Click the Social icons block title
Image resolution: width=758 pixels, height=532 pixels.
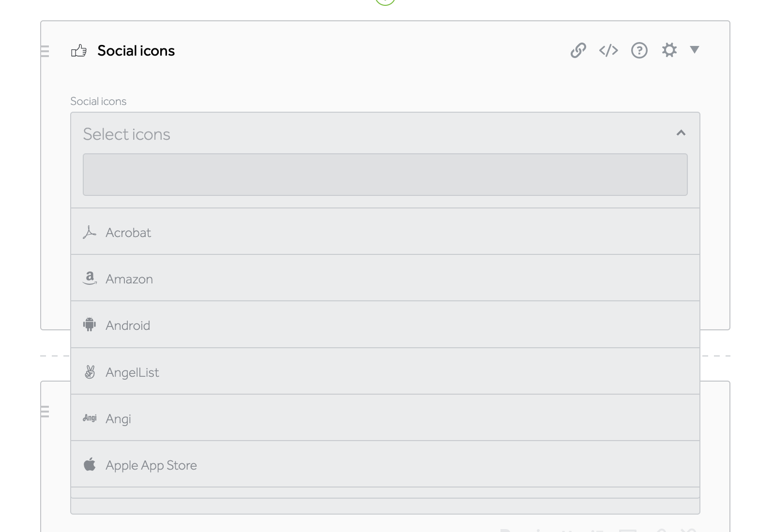pos(136,51)
